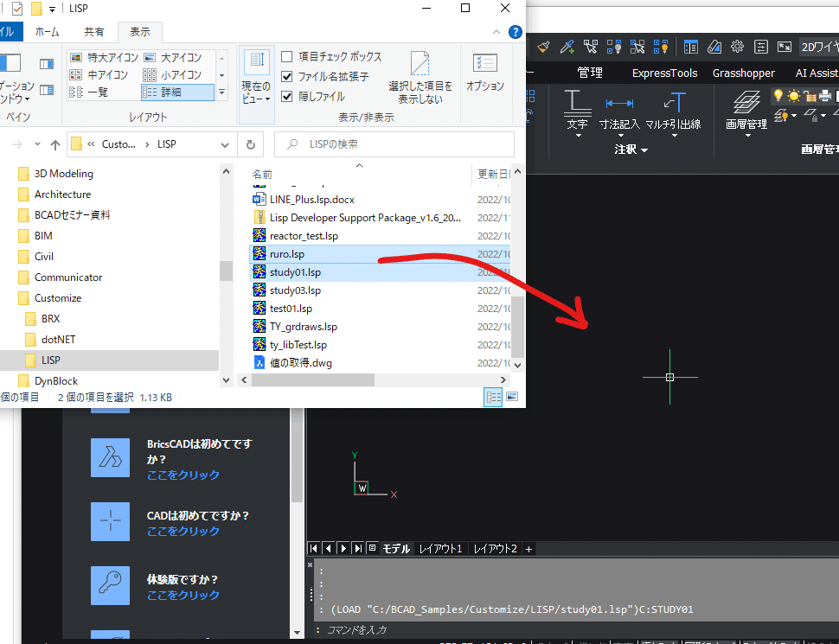Refresh the LISP folder view
839x644 pixels.
tap(251, 144)
